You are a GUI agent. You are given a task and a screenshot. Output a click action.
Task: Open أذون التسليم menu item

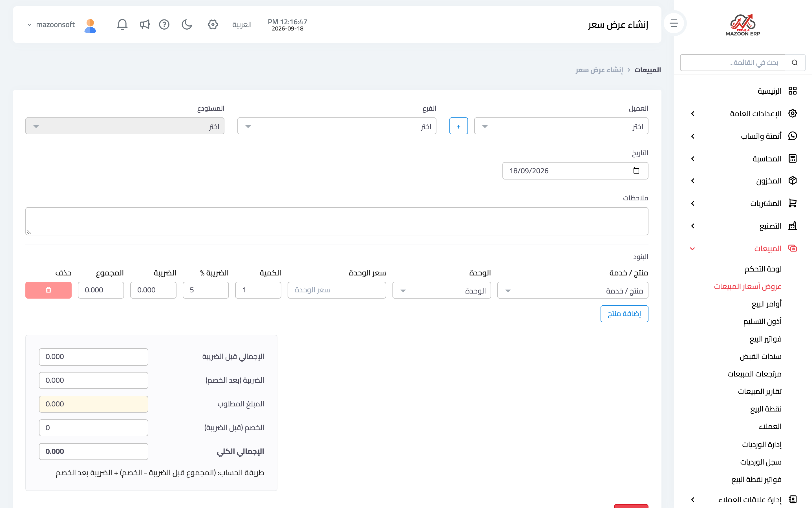pyautogui.click(x=762, y=321)
